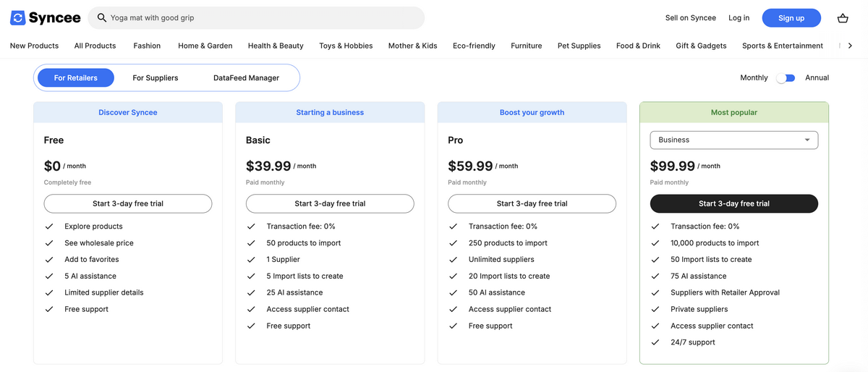The height and width of the screenshot is (372, 868).
Task: Open Mother & Kids category
Action: [412, 46]
